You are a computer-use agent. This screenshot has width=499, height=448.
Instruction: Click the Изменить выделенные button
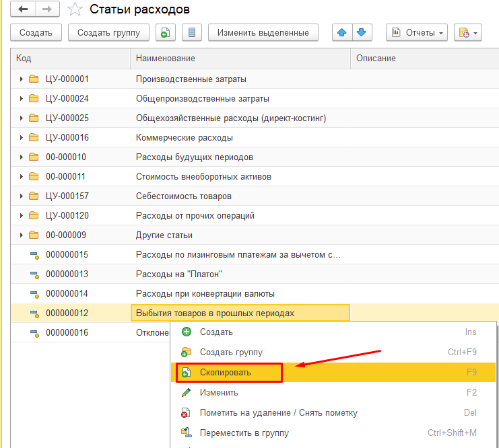[263, 32]
